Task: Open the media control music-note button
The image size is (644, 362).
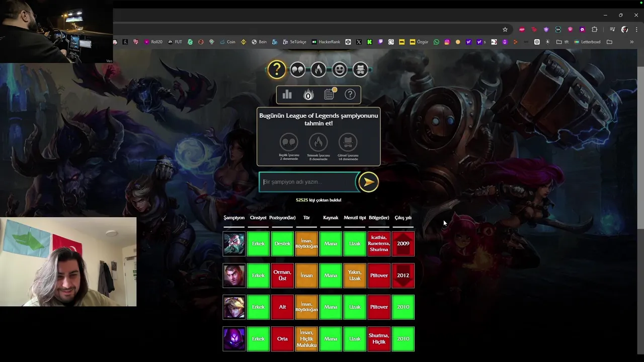Action: click(612, 30)
